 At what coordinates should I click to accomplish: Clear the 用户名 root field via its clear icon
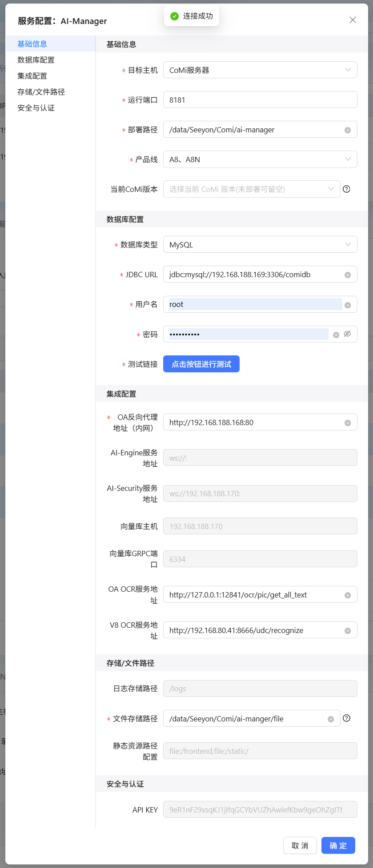tap(348, 305)
